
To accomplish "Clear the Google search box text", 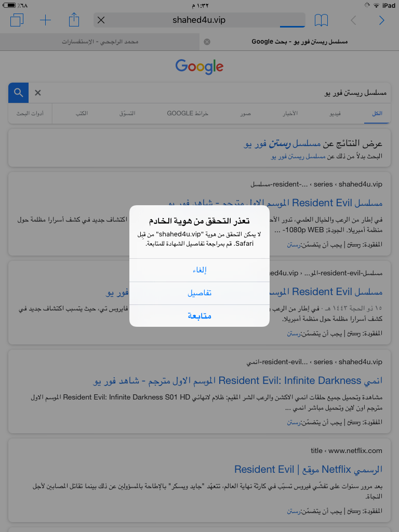I will [x=37, y=92].
